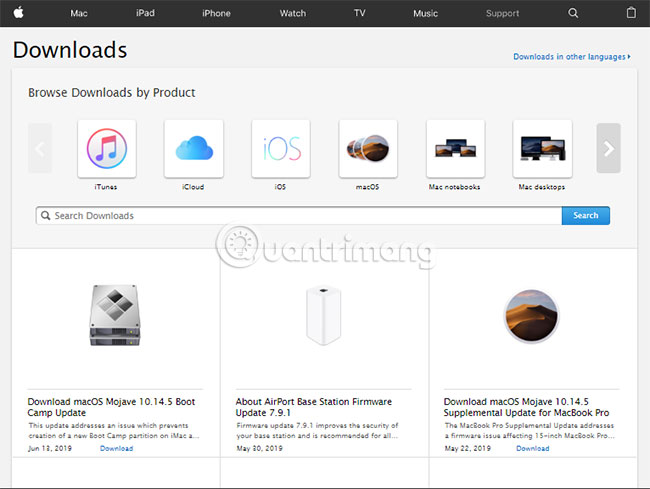The width and height of the screenshot is (650, 489).
Task: Open the Mac menu item
Action: [x=79, y=13]
